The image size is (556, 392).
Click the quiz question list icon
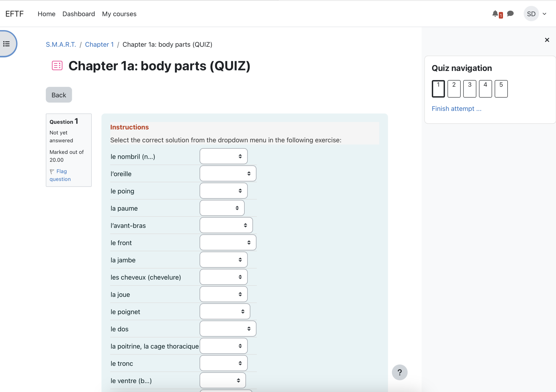pos(7,44)
